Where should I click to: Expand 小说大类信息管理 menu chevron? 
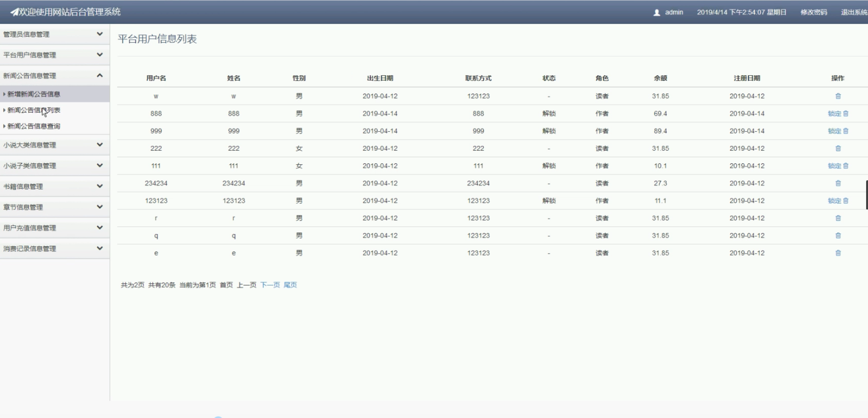tap(100, 145)
